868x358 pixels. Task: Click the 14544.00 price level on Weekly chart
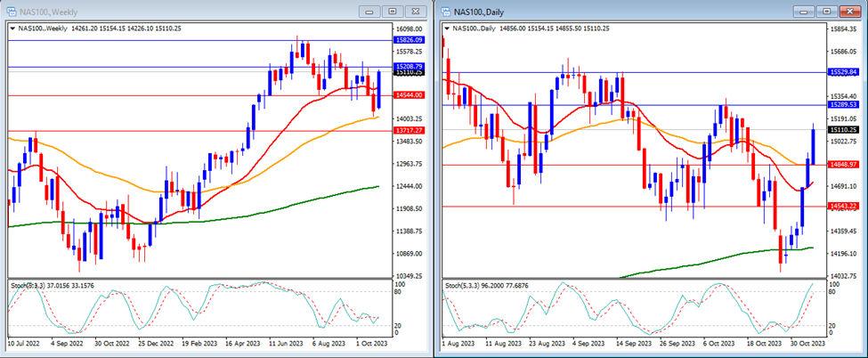pos(408,95)
